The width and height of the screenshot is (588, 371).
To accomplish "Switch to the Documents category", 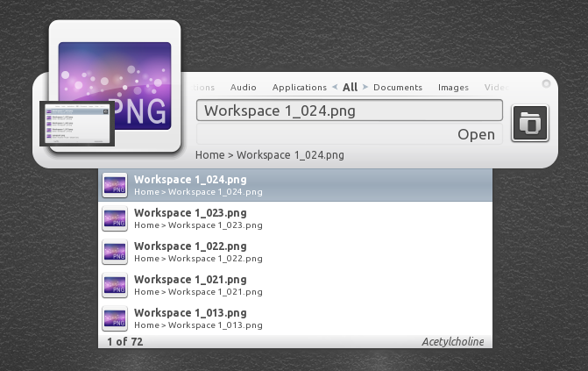I will 398,88.
